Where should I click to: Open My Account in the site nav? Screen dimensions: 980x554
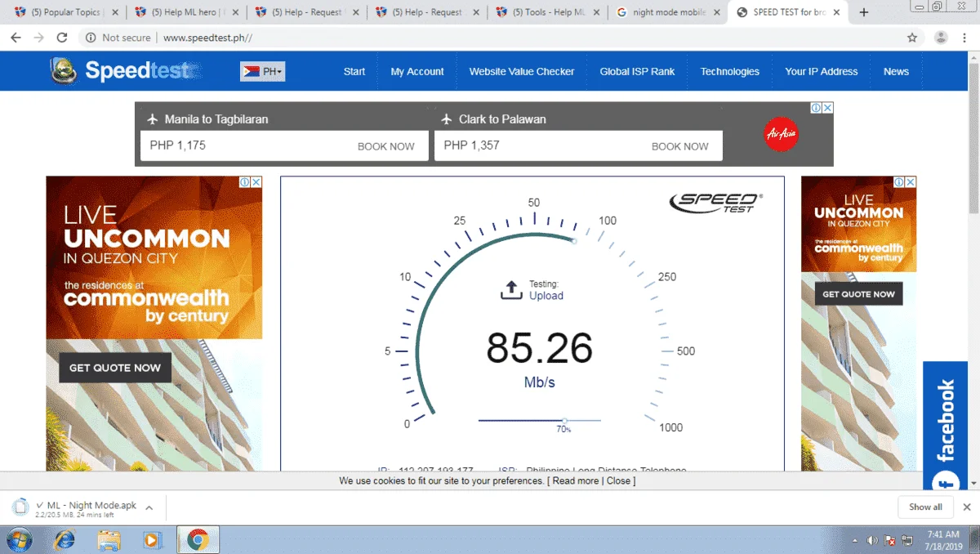417,71
